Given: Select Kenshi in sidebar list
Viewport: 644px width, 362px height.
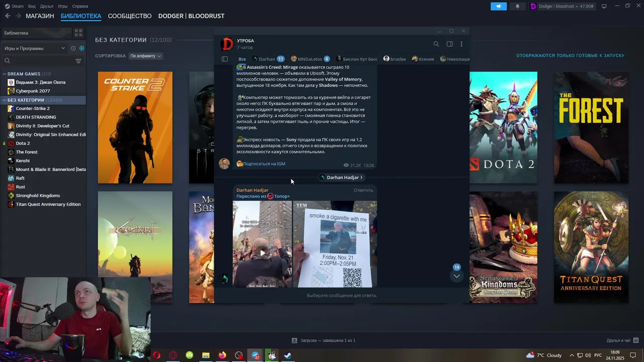Looking at the screenshot, I should 23,161.
